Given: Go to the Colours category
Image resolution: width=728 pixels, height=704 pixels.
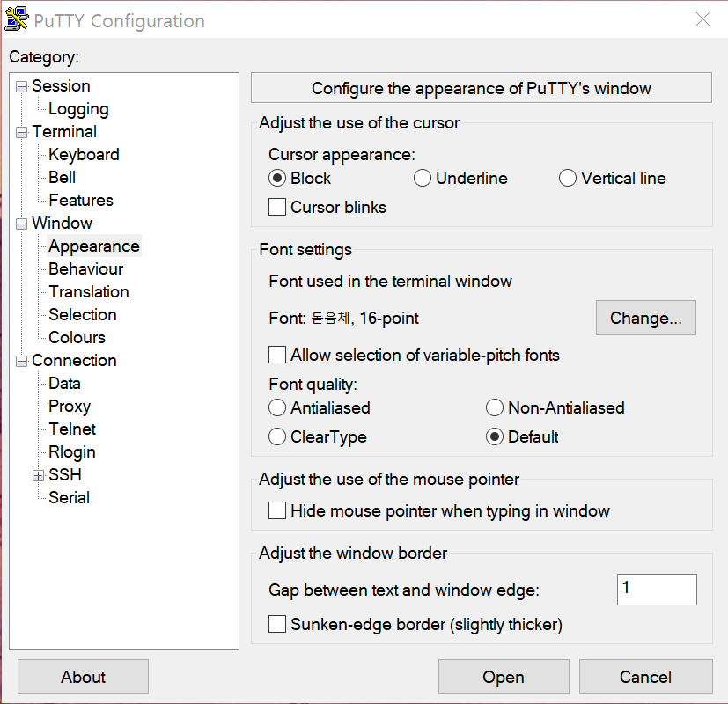Looking at the screenshot, I should click(x=77, y=337).
